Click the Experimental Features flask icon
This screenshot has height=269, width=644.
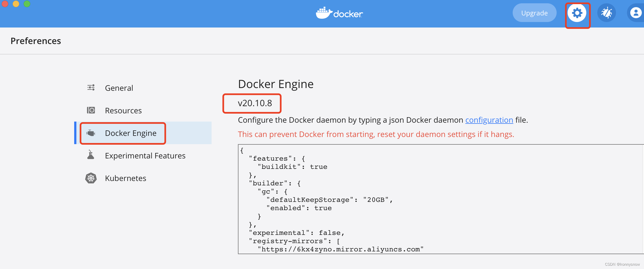[91, 155]
